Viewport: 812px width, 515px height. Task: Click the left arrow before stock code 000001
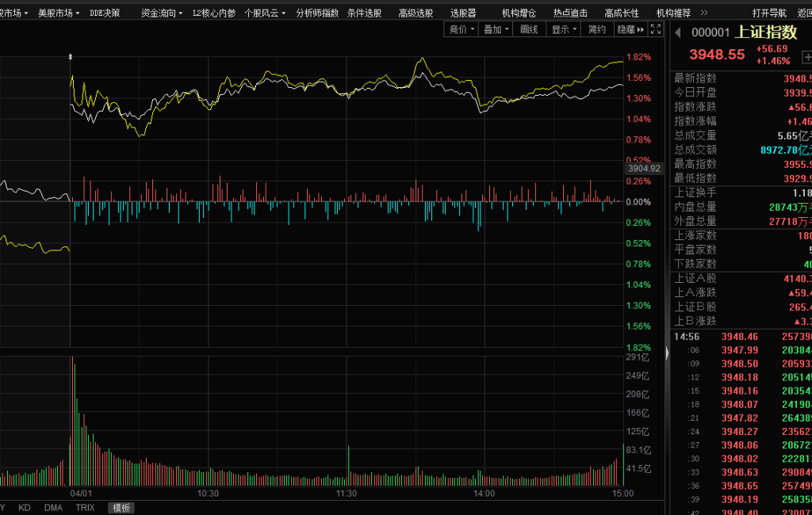point(678,32)
